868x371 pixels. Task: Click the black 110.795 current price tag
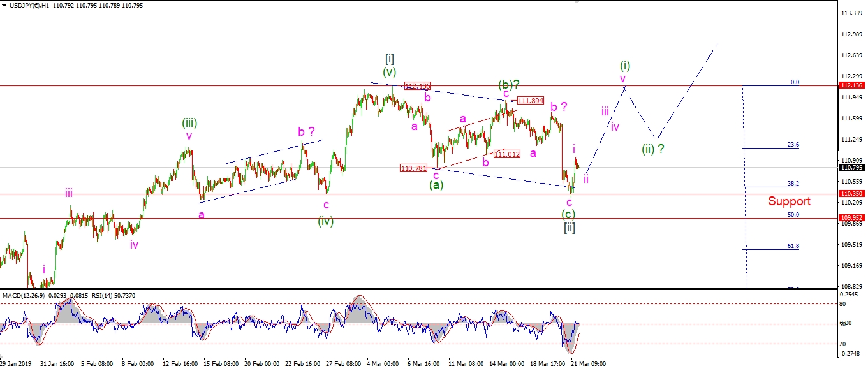(851, 167)
